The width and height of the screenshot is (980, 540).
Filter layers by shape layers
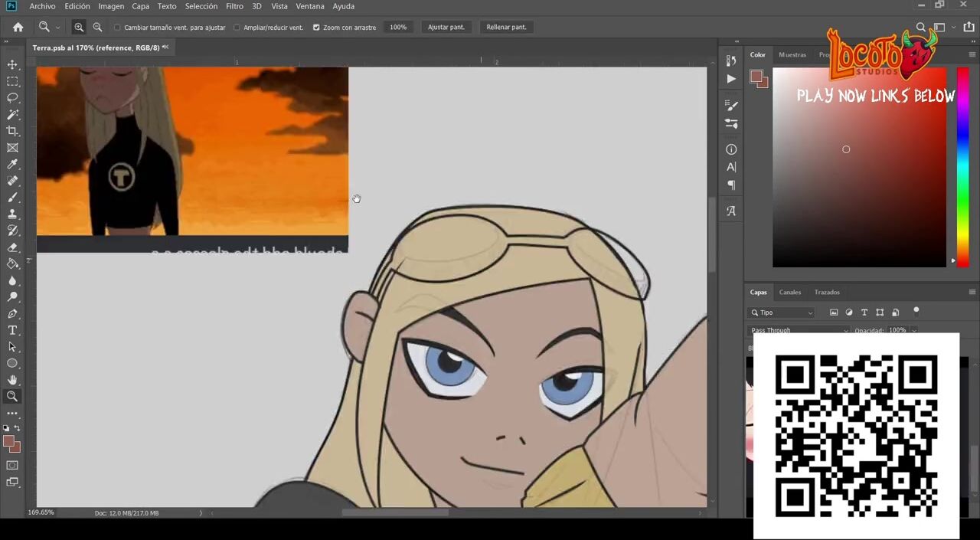[880, 313]
